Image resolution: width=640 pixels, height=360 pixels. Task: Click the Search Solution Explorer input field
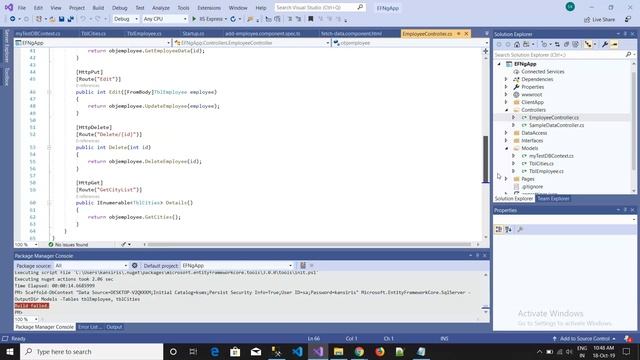click(559, 54)
